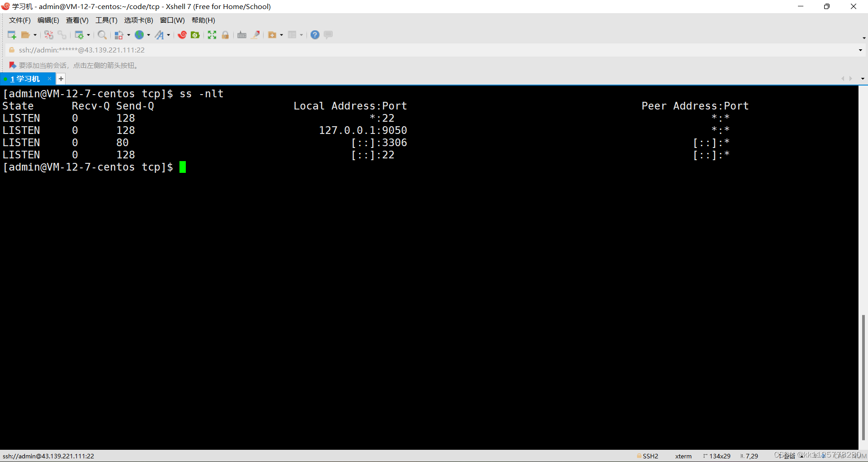This screenshot has width=868, height=462.
Task: Expand the Session Properties dropdown arrow
Action: click(88, 35)
